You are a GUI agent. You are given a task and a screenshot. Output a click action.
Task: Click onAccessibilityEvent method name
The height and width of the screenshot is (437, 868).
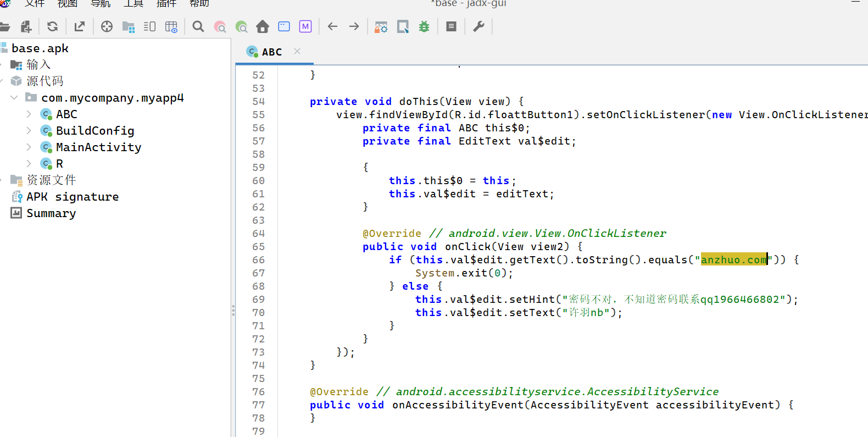click(458, 405)
